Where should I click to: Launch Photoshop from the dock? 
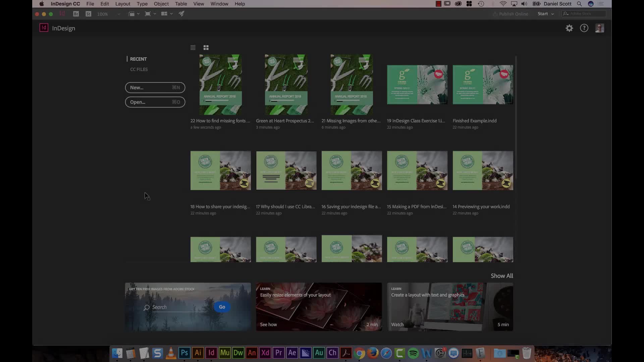pyautogui.click(x=184, y=353)
